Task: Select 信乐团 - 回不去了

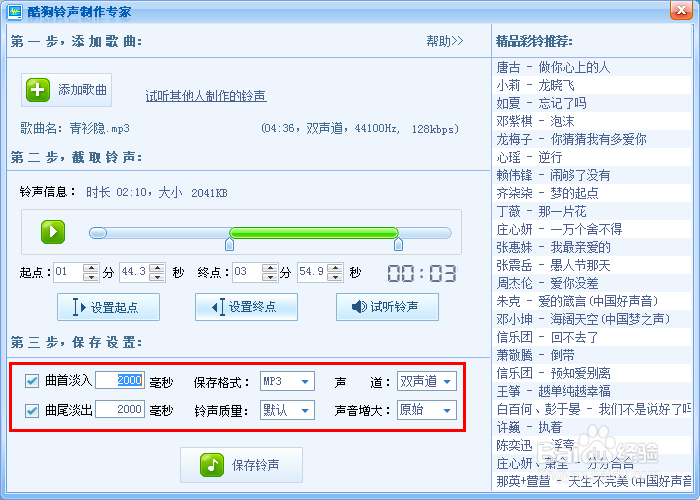Action: tap(592, 337)
